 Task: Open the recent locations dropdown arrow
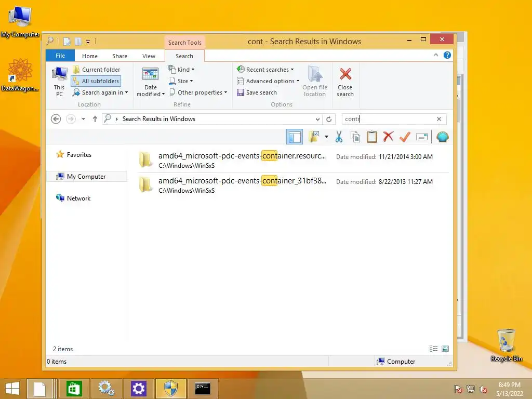tap(84, 119)
